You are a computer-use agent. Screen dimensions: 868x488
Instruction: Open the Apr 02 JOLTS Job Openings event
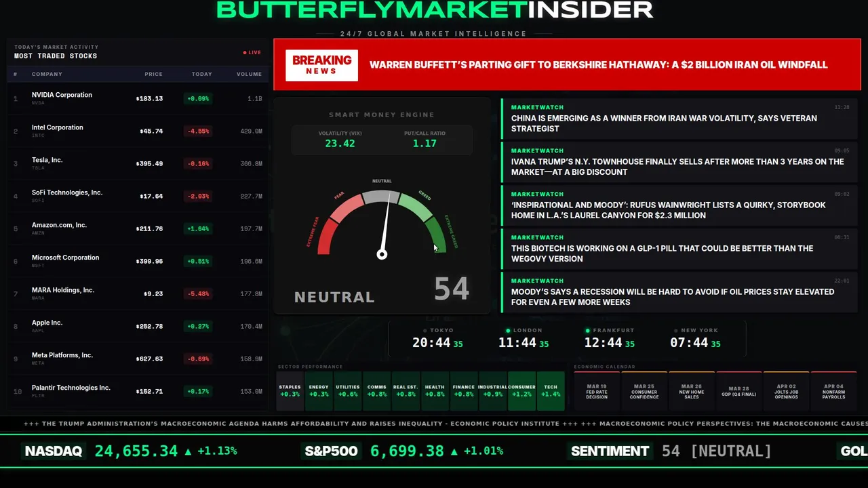(x=787, y=391)
